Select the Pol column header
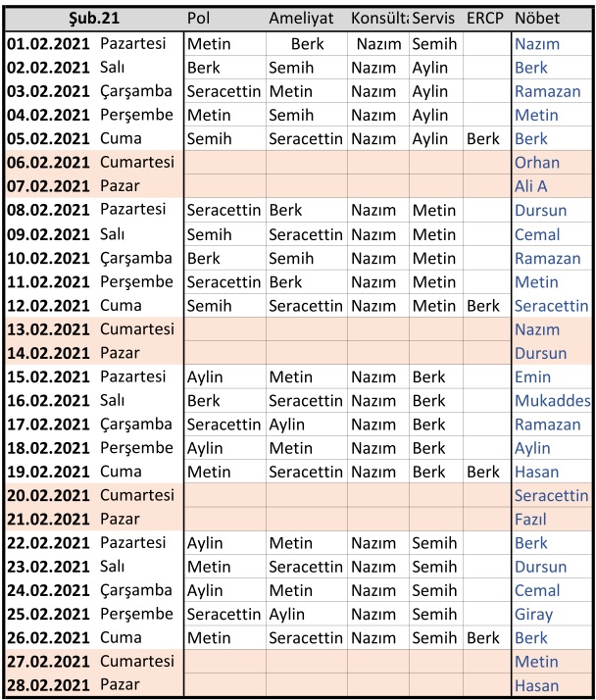This screenshot has height=700, width=596. (x=199, y=19)
